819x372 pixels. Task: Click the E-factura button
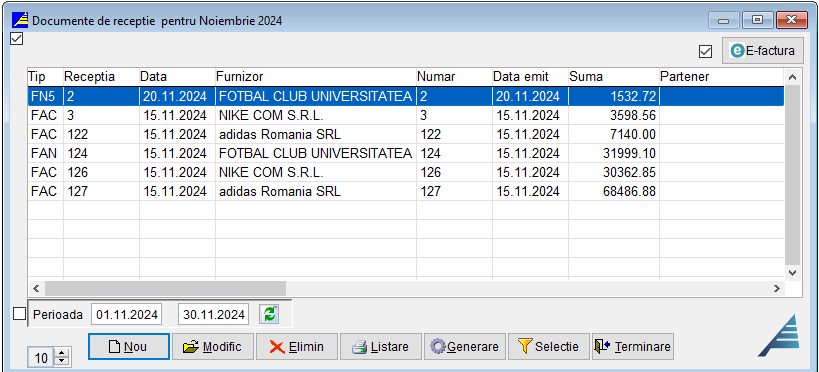click(x=763, y=51)
